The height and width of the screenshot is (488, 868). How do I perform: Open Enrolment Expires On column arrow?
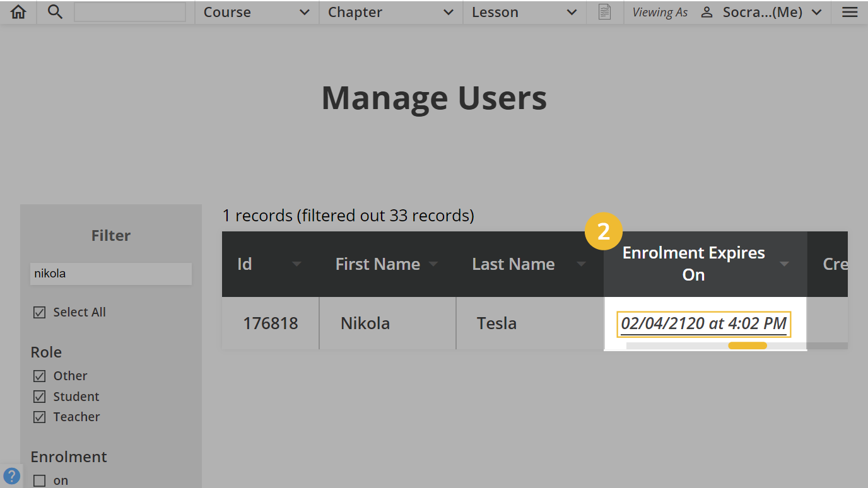tap(784, 264)
